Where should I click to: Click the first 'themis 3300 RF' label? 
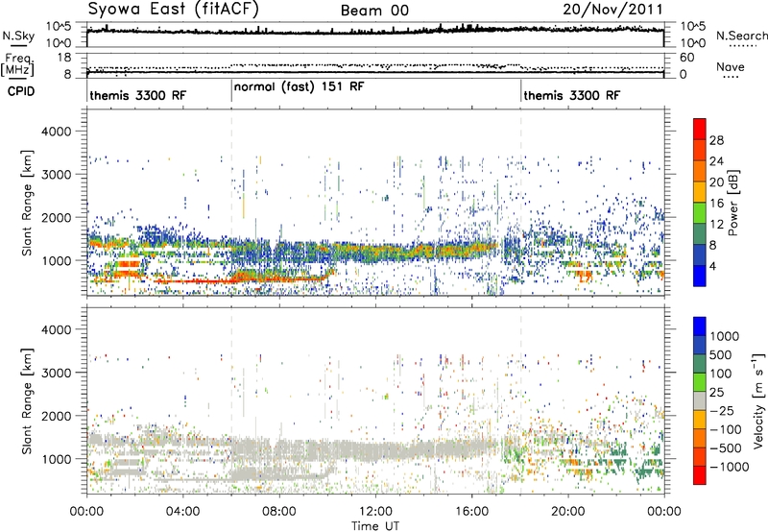tap(138, 95)
